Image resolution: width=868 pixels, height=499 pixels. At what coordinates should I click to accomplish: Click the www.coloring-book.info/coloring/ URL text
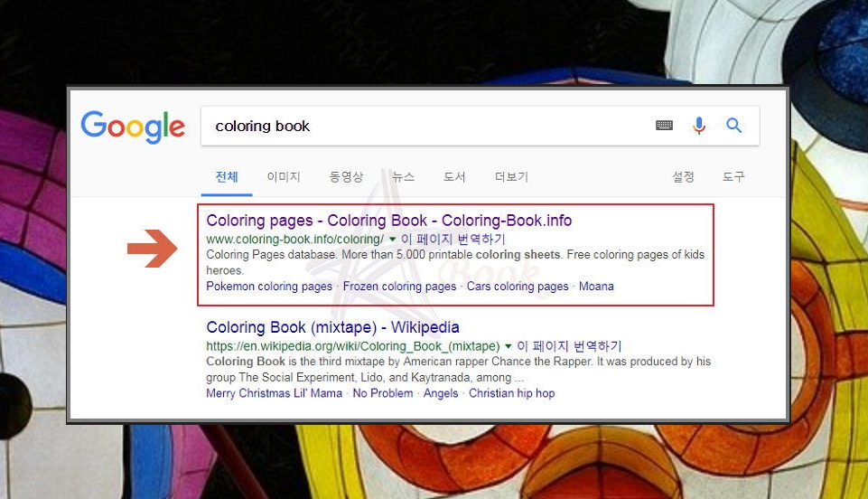(294, 240)
